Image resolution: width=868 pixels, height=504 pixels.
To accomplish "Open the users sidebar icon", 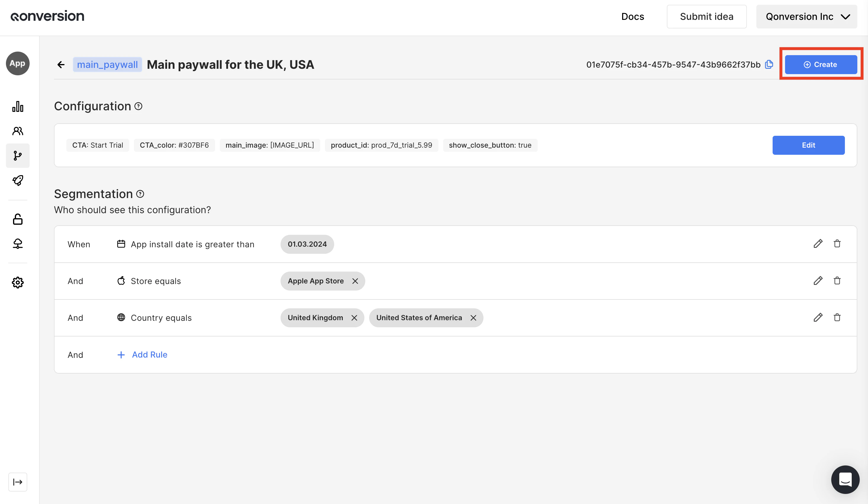I will pos(17,131).
